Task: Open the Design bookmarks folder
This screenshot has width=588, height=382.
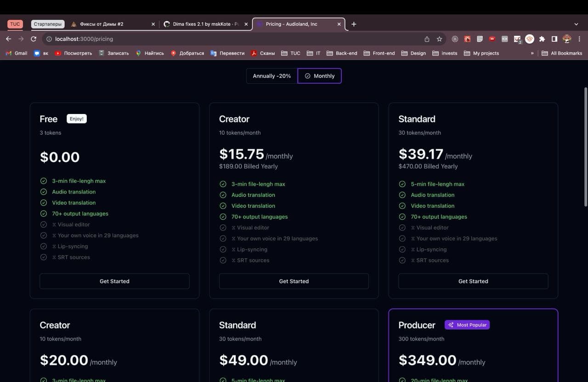Action: coord(413,53)
